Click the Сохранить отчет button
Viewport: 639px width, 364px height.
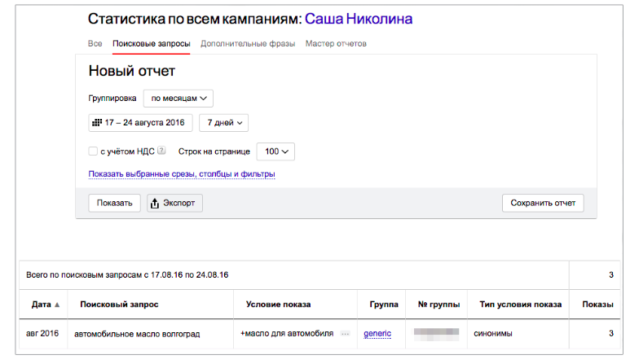pyautogui.click(x=543, y=203)
